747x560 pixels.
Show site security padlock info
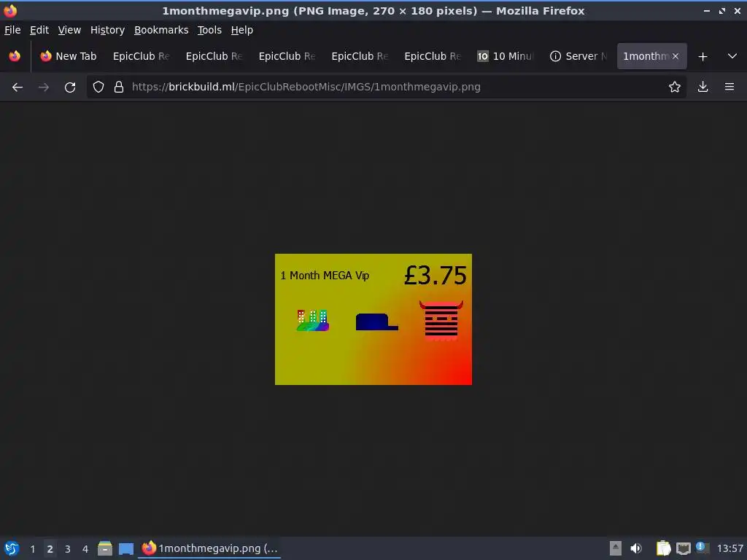coord(119,87)
